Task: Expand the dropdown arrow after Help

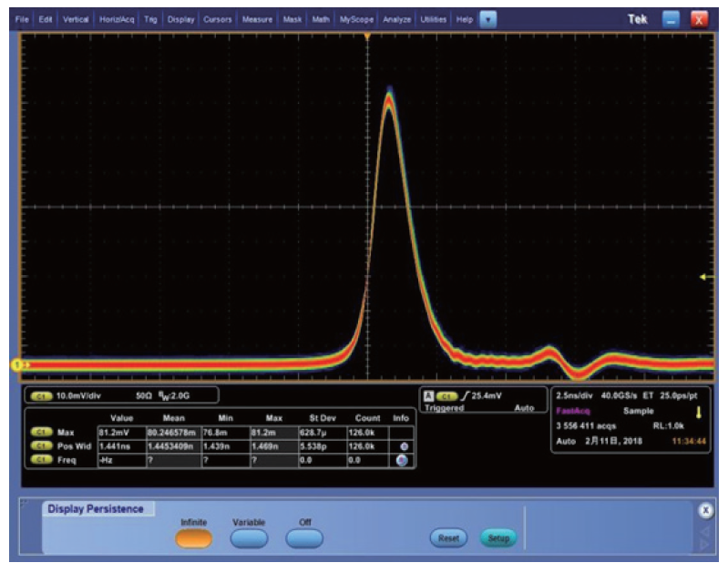Action: (x=488, y=19)
